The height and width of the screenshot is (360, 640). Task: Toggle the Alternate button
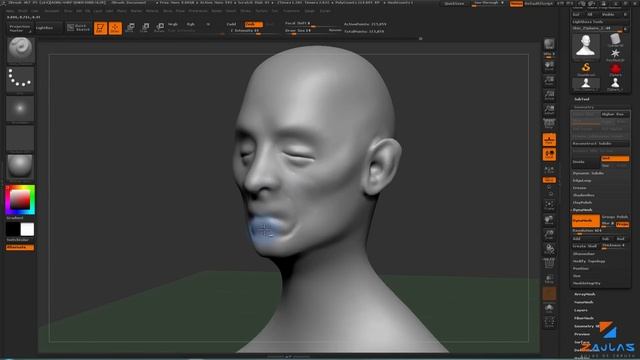tap(20, 247)
